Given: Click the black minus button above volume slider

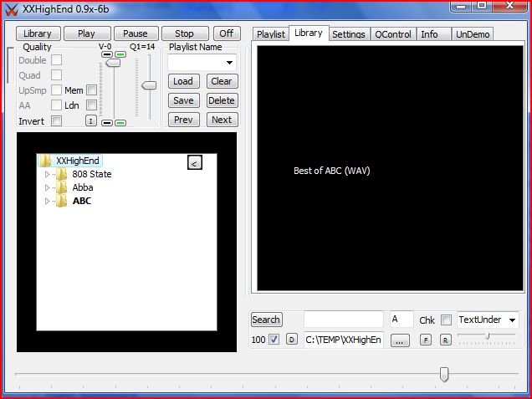Looking at the screenshot, I should click(107, 54).
